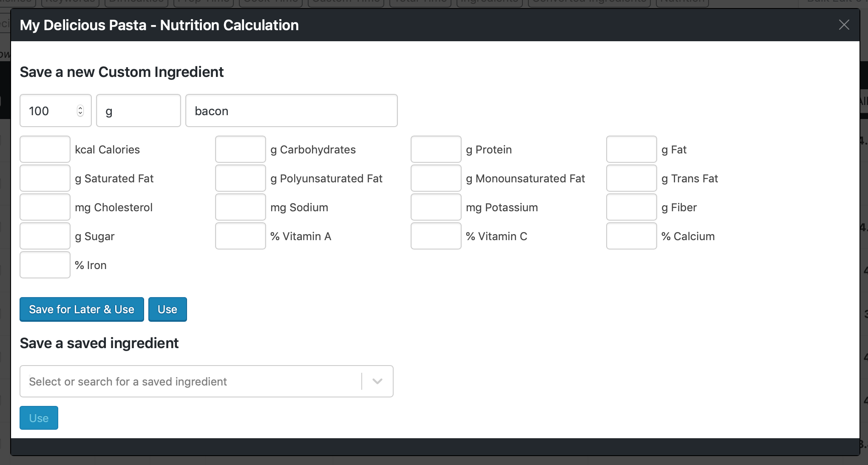Viewport: 868px width, 465px height.
Task: Focus the Saturated Fat input box
Action: pyautogui.click(x=45, y=178)
